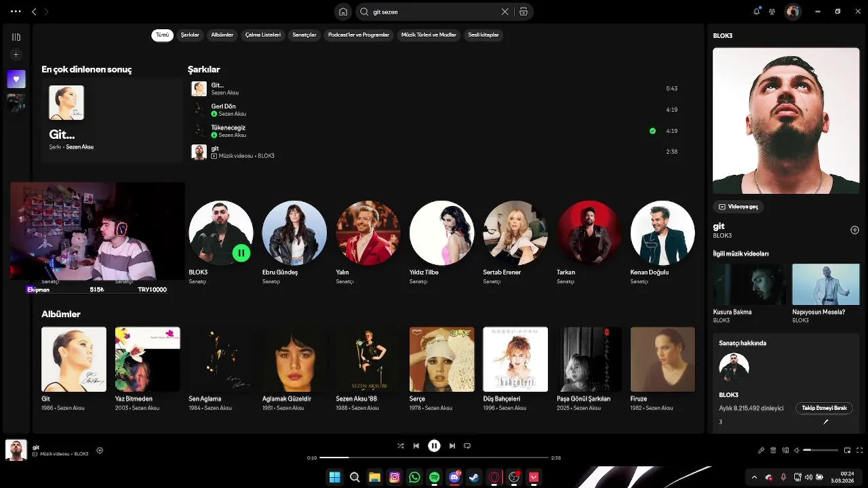Toggle the green saved check on Tükeneceğiz
The width and height of the screenshot is (868, 488).
(x=652, y=131)
